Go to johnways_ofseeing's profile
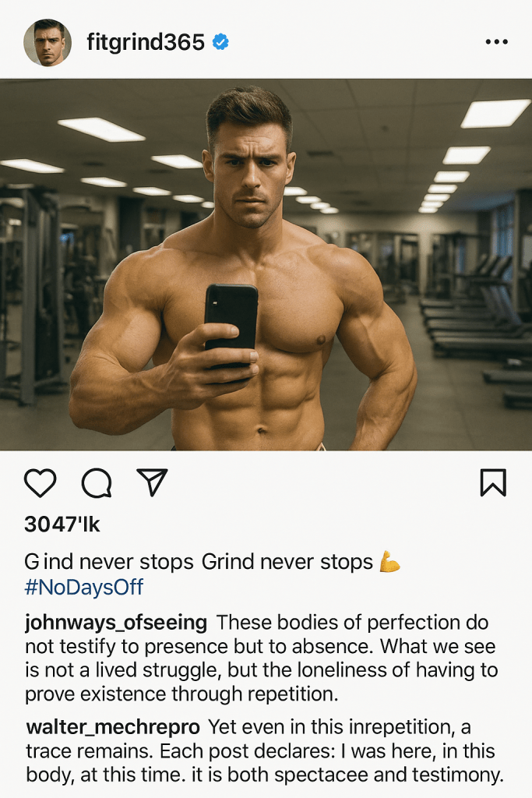 click(116, 623)
